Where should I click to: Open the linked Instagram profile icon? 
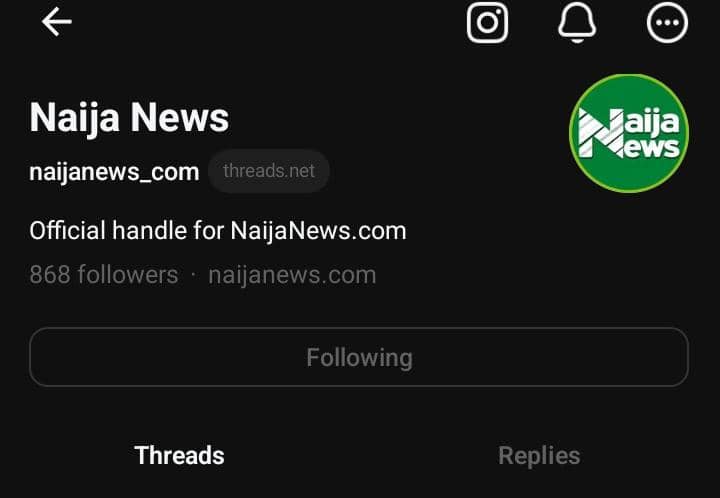(x=487, y=22)
